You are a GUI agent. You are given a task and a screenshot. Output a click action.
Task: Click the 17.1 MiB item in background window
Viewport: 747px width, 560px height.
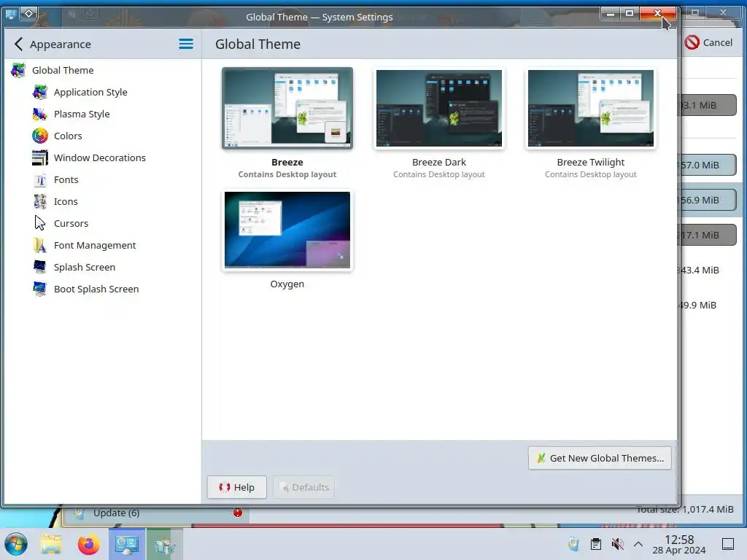(x=707, y=236)
